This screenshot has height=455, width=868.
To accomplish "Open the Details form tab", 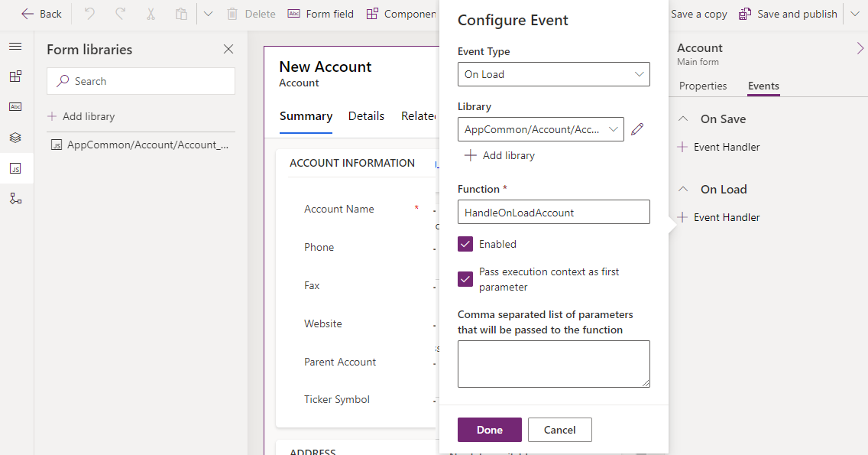I will [366, 116].
